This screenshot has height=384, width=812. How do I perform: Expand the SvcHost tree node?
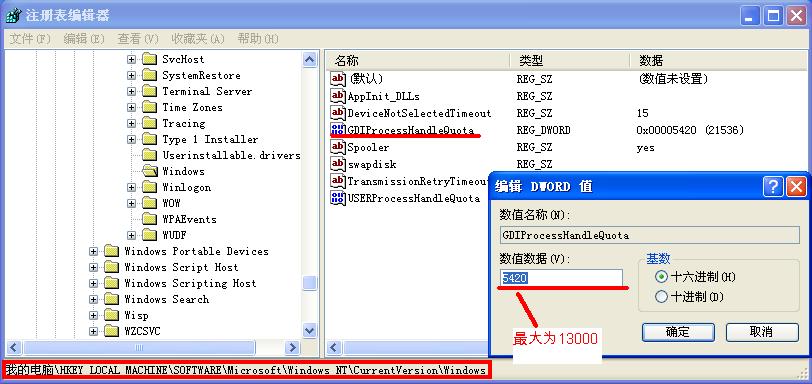click(131, 60)
